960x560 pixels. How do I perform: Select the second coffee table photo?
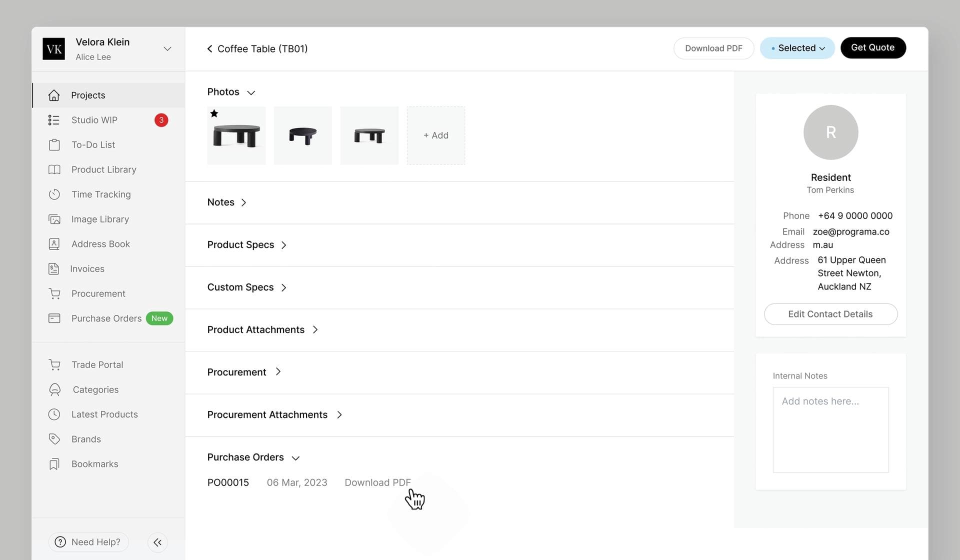tap(303, 135)
